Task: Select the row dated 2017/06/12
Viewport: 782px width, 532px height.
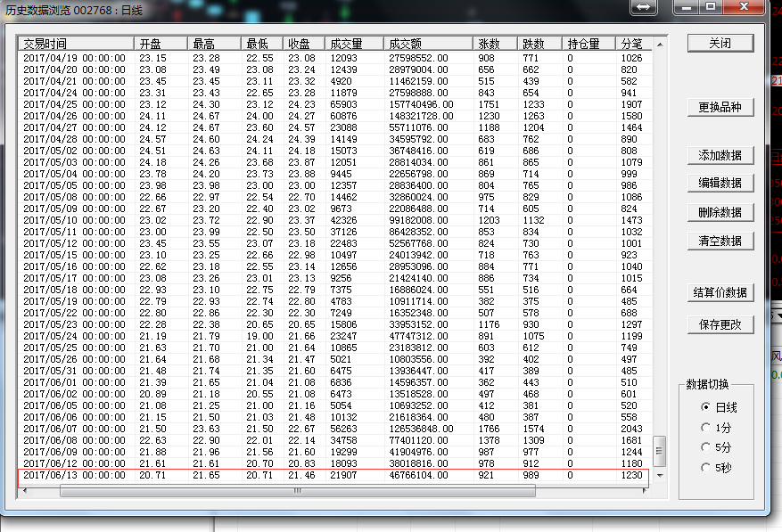Action: (x=333, y=463)
